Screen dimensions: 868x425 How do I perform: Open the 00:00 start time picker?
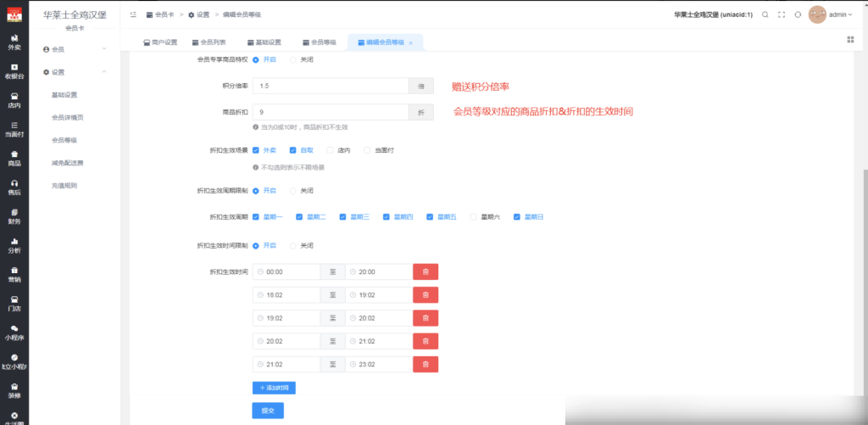coord(287,272)
